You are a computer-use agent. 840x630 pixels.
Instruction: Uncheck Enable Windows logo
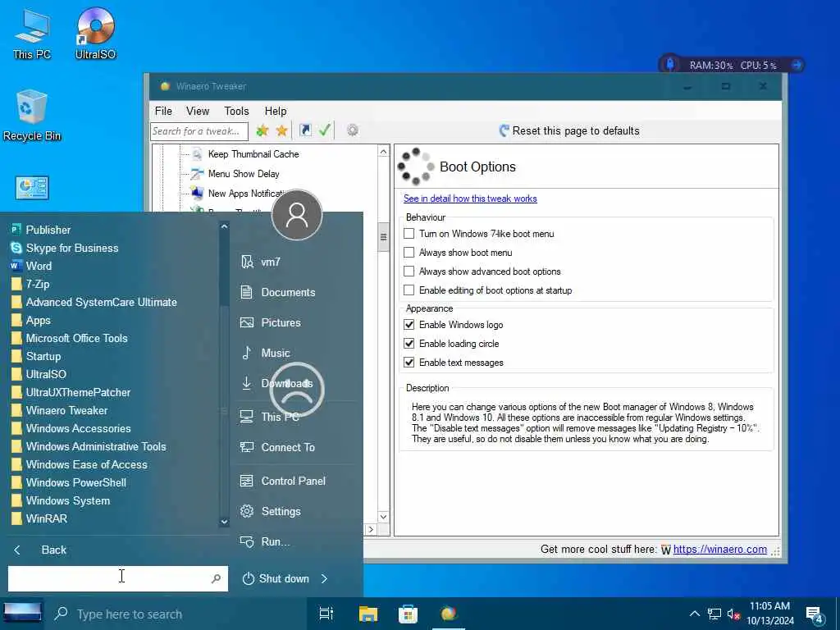click(x=409, y=325)
